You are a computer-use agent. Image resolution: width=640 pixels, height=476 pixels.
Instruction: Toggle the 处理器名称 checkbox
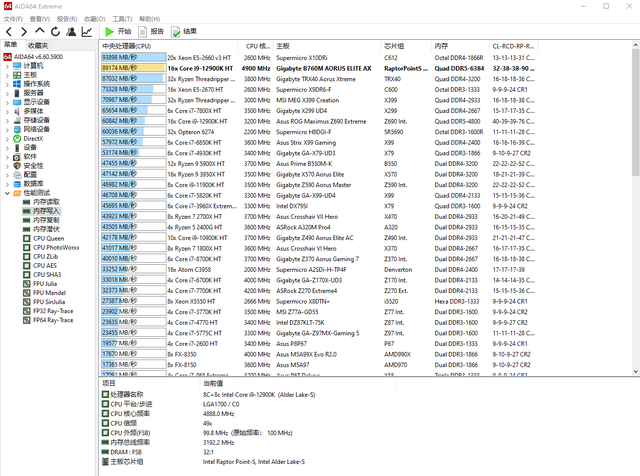(105, 394)
